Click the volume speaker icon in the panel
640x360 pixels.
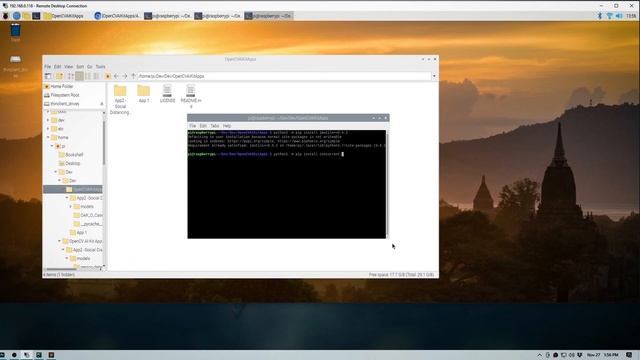pos(619,16)
